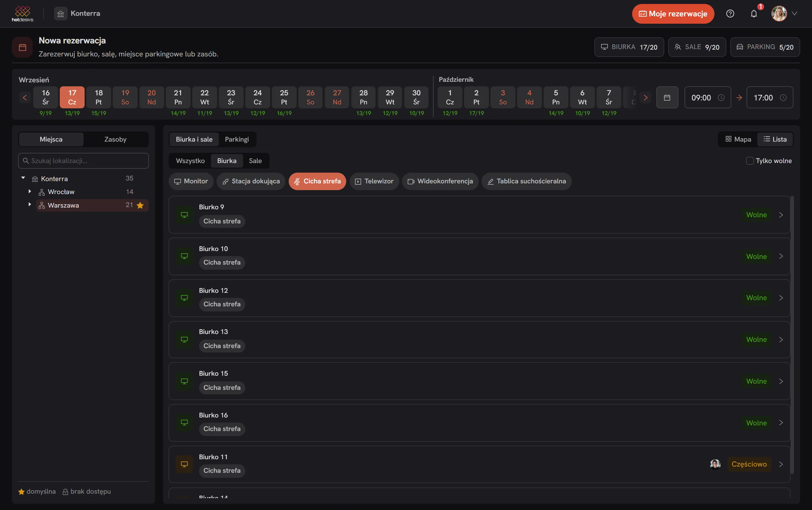
Task: Open the calendar date picker icon
Action: click(x=667, y=98)
